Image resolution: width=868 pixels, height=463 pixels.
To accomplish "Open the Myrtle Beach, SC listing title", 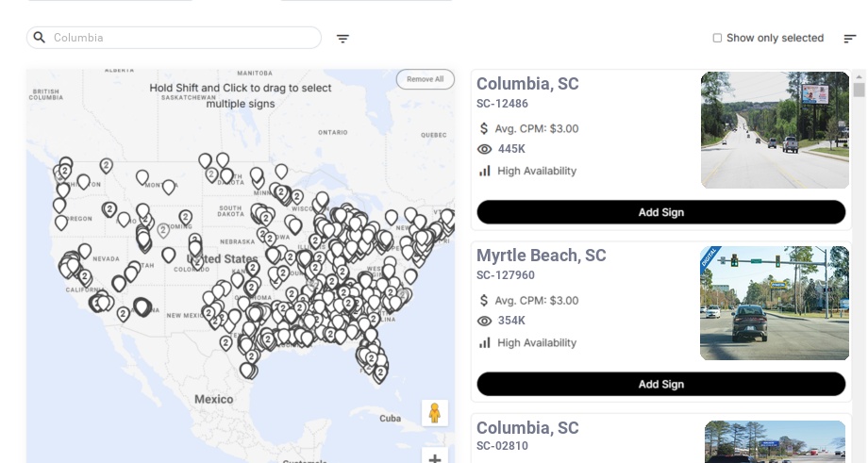I will 541,256.
